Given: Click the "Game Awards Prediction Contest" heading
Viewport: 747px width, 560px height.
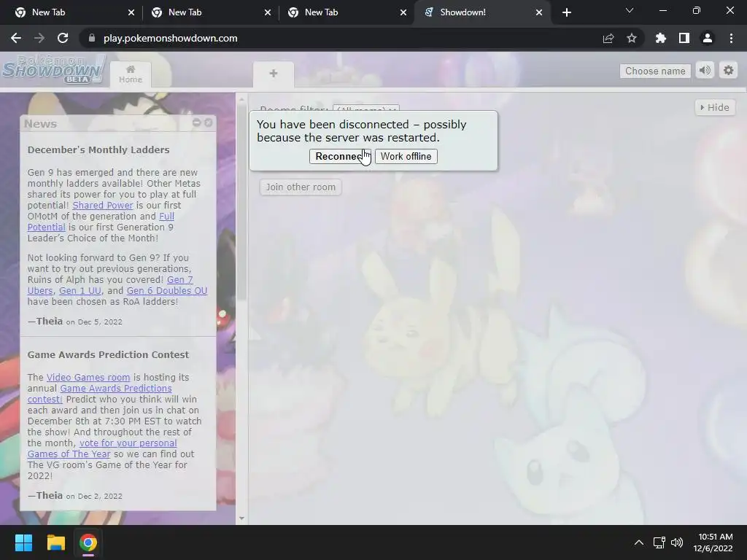Looking at the screenshot, I should (x=108, y=355).
